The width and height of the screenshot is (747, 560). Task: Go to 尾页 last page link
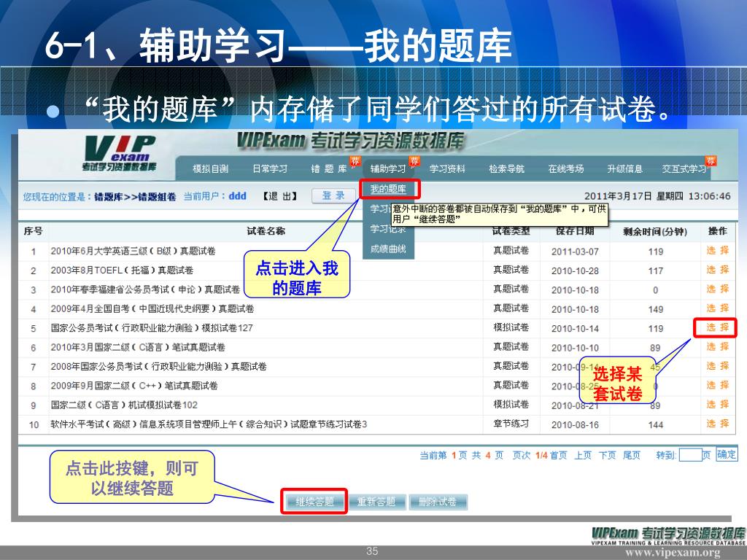[x=631, y=455]
